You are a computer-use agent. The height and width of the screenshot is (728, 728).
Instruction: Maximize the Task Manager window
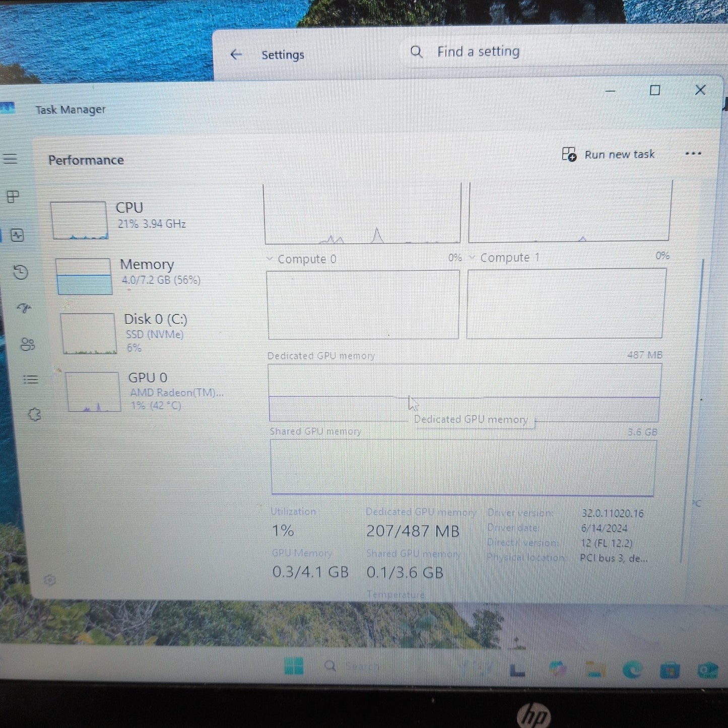point(654,91)
